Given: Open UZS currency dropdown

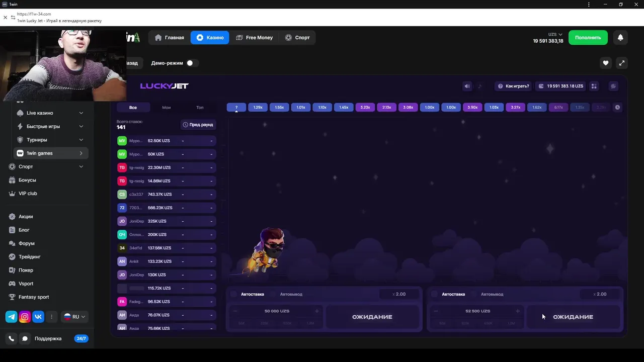Looking at the screenshot, I should 555,35.
